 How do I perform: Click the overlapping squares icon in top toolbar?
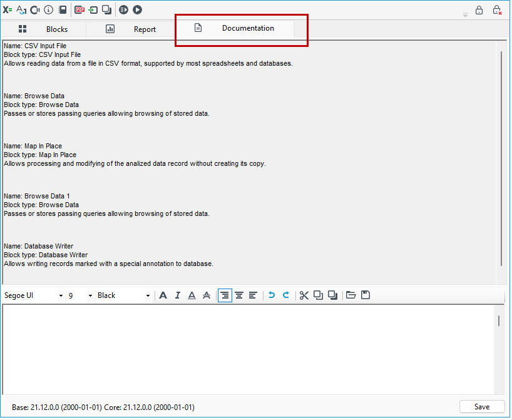pyautogui.click(x=107, y=10)
